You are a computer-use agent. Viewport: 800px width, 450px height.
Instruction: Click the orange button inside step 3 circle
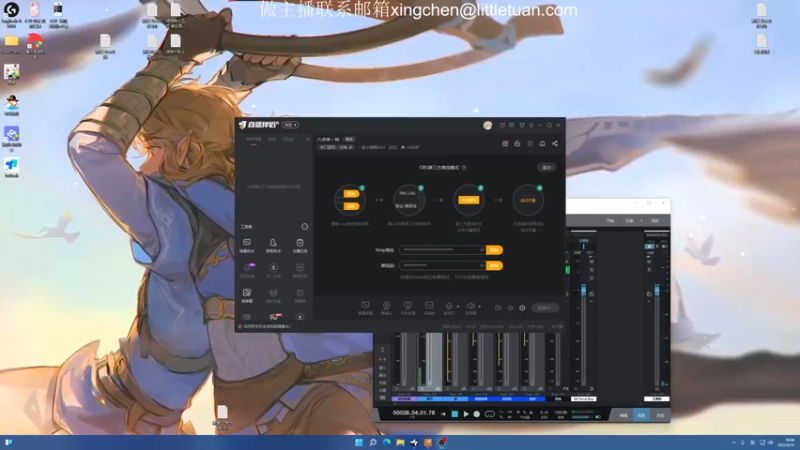(x=468, y=200)
